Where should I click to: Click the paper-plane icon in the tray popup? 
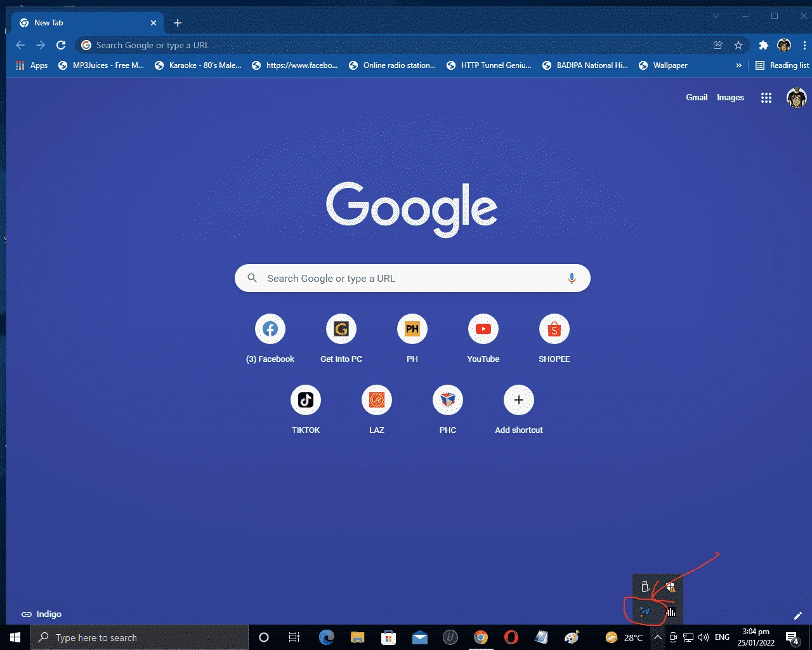tap(645, 612)
